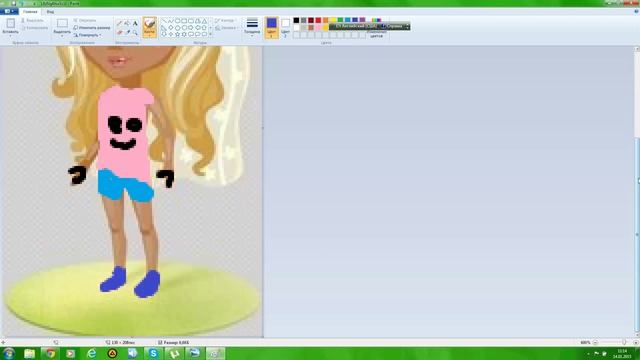Image resolution: width=640 pixels, height=360 pixels.
Task: Click the Copy (Копировать) command
Action: (x=34, y=28)
